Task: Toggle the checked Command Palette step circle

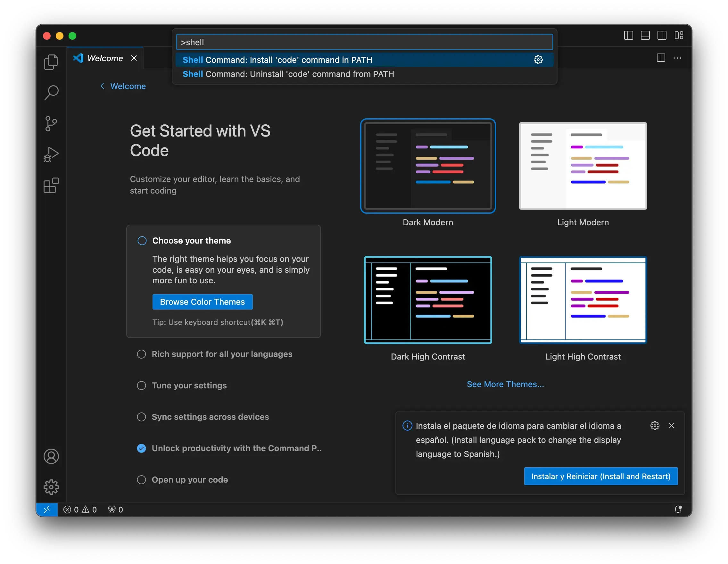Action: (141, 448)
